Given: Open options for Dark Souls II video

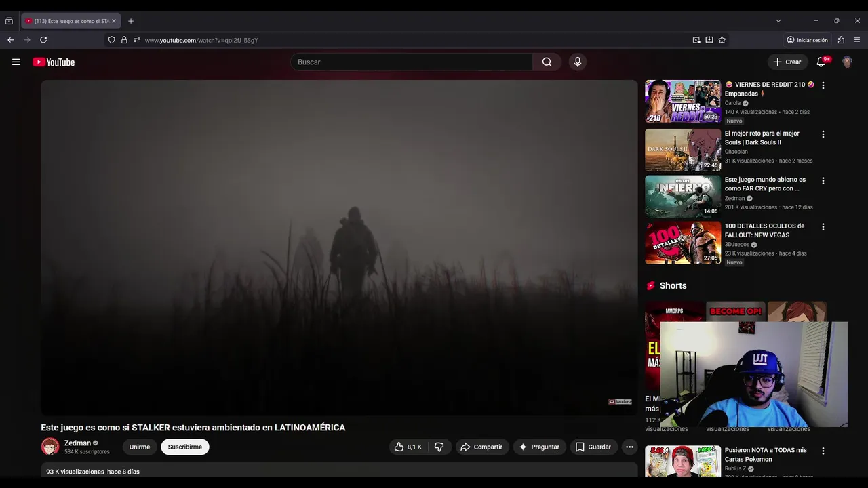Looking at the screenshot, I should 823,134.
